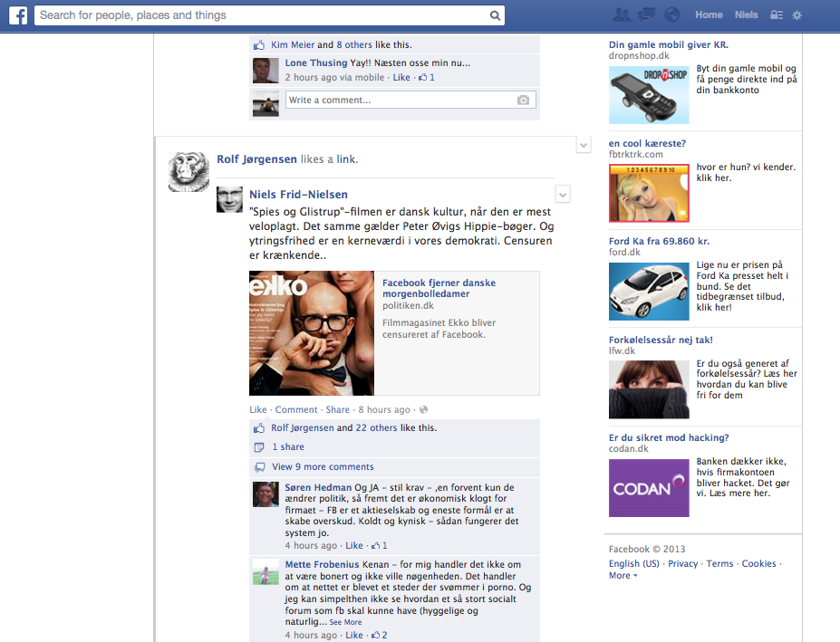
Task: Open dropdown arrow on Rolf Jørgensen's story
Action: [x=584, y=145]
